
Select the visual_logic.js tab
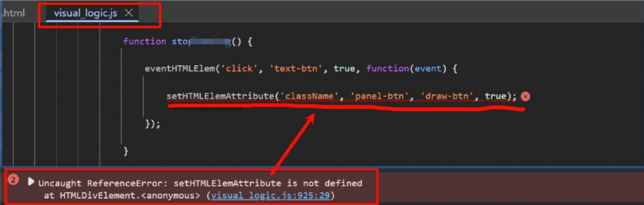[85, 13]
